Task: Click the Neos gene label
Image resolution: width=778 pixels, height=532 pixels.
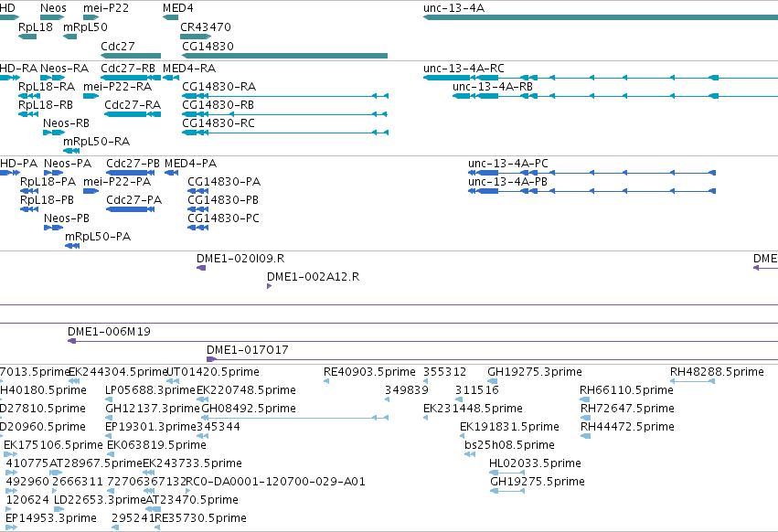Action: [x=53, y=8]
